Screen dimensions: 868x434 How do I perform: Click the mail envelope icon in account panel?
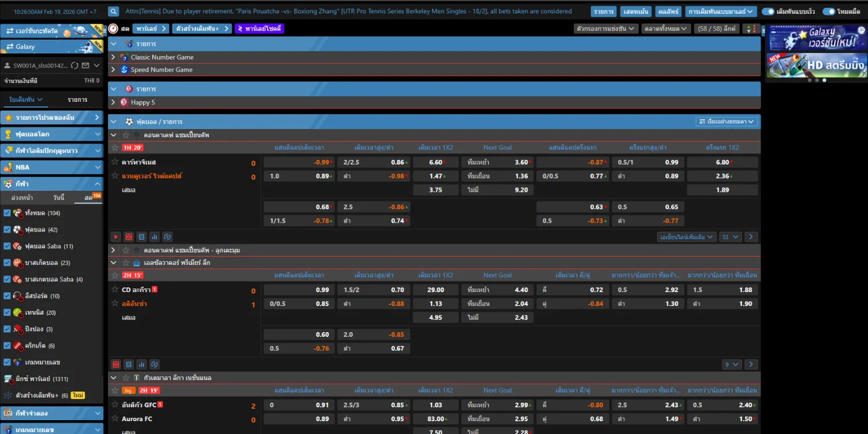click(x=86, y=65)
